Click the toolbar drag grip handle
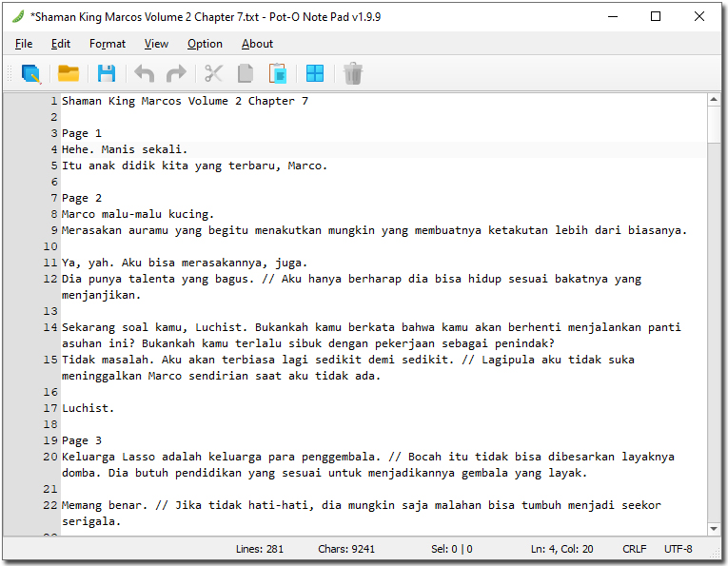728x566 pixels. pyautogui.click(x=10, y=74)
